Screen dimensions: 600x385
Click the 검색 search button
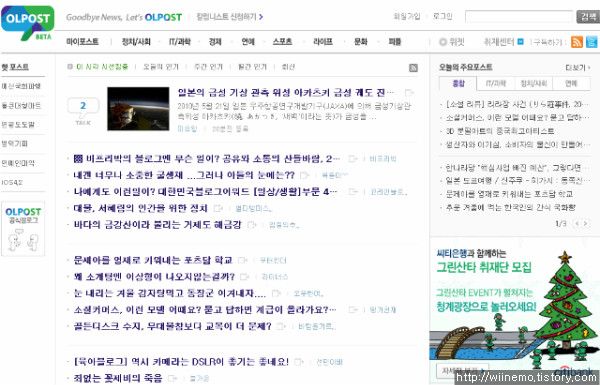pyautogui.click(x=588, y=17)
